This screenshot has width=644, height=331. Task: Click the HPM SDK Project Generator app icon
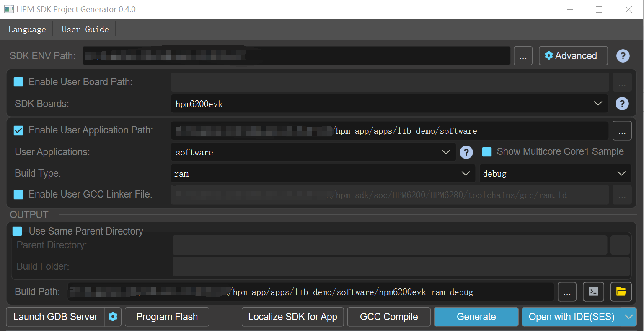pos(9,9)
